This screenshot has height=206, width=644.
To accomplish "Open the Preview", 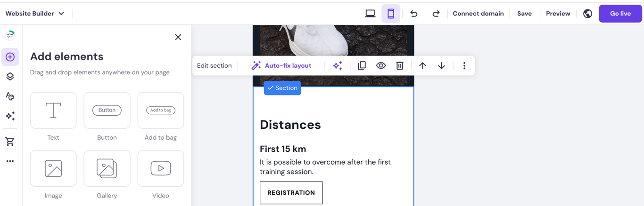I will [x=558, y=14].
